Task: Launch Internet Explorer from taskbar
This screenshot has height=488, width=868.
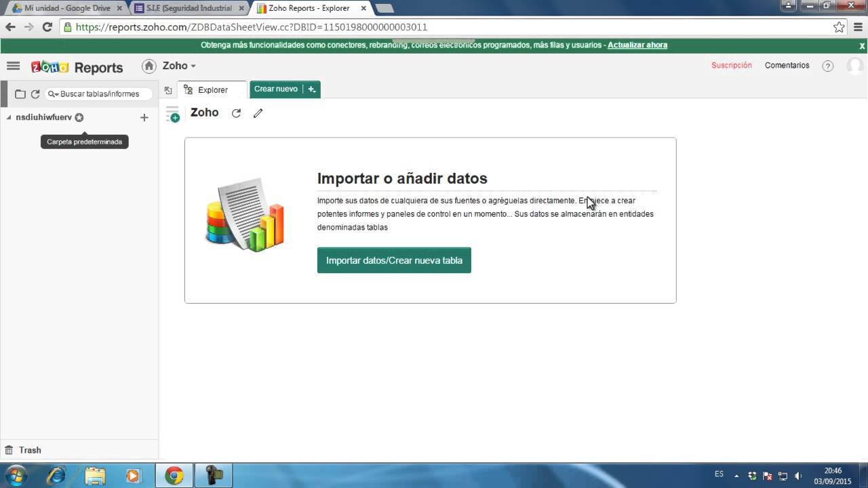Action: tap(56, 476)
